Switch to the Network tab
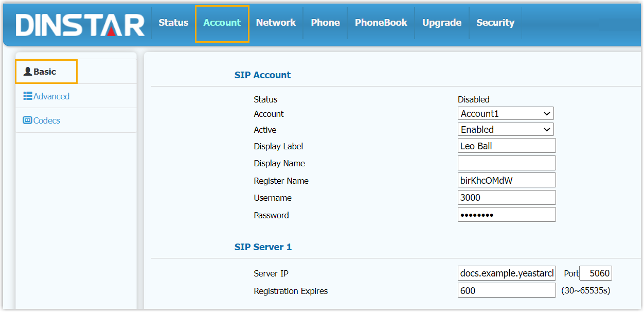644x312 pixels. 276,23
